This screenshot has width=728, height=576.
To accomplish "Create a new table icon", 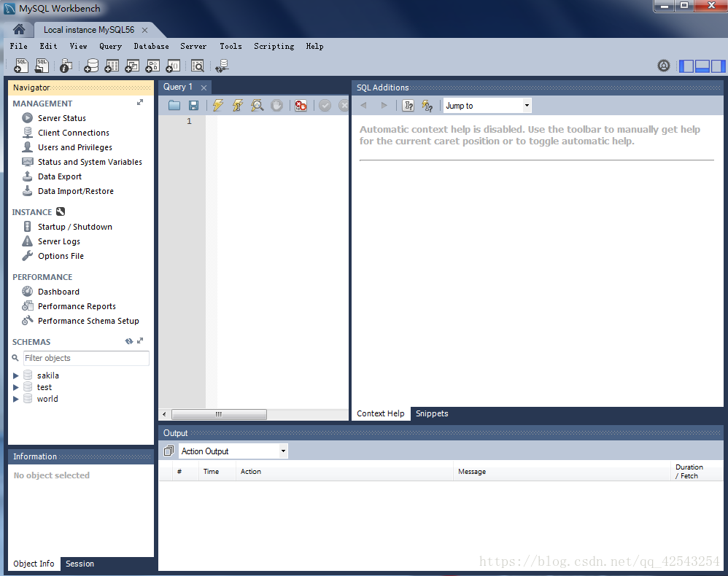I will pos(112,66).
